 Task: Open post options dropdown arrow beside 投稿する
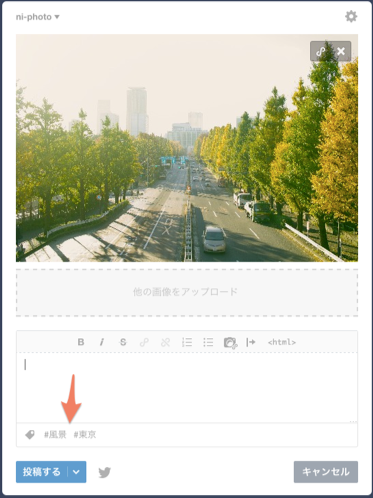(77, 472)
